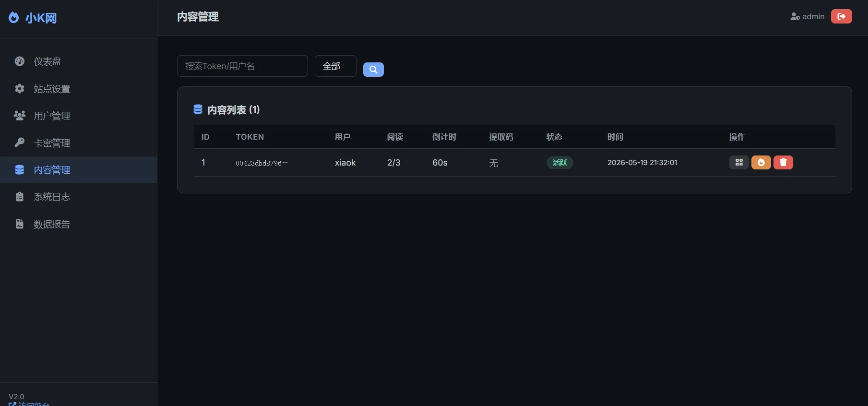Open the 全部 status filter dropdown
Image resolution: width=868 pixels, height=406 pixels.
pos(335,66)
